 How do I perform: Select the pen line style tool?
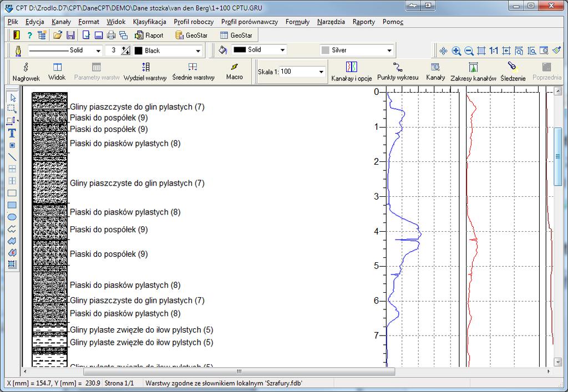[x=18, y=50]
